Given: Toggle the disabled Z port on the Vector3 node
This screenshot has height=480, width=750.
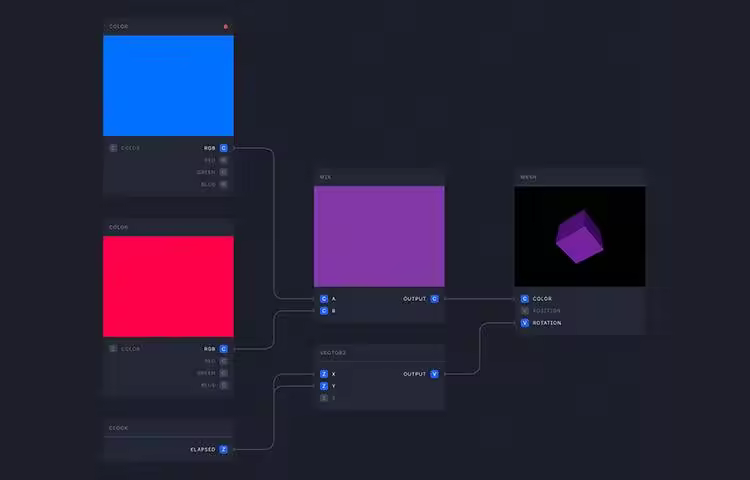Looking at the screenshot, I should pos(324,398).
